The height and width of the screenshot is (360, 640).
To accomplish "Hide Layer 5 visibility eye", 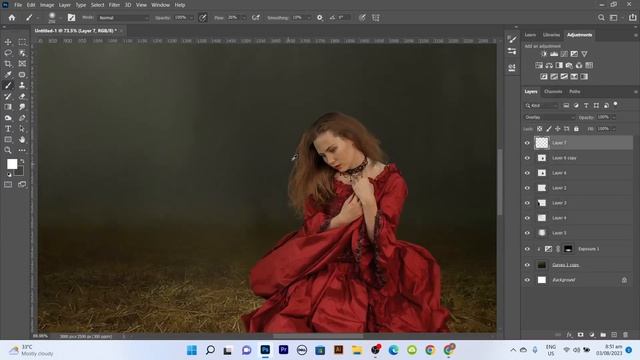I will [527, 233].
